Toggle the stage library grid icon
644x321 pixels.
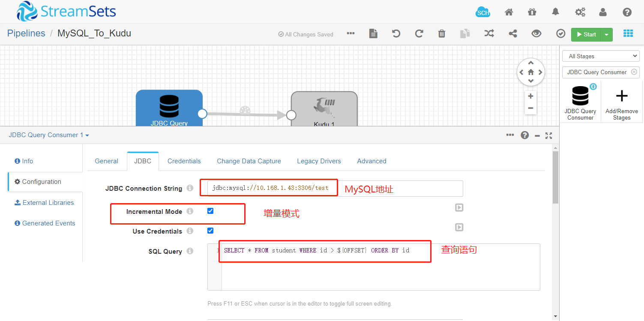pyautogui.click(x=628, y=33)
